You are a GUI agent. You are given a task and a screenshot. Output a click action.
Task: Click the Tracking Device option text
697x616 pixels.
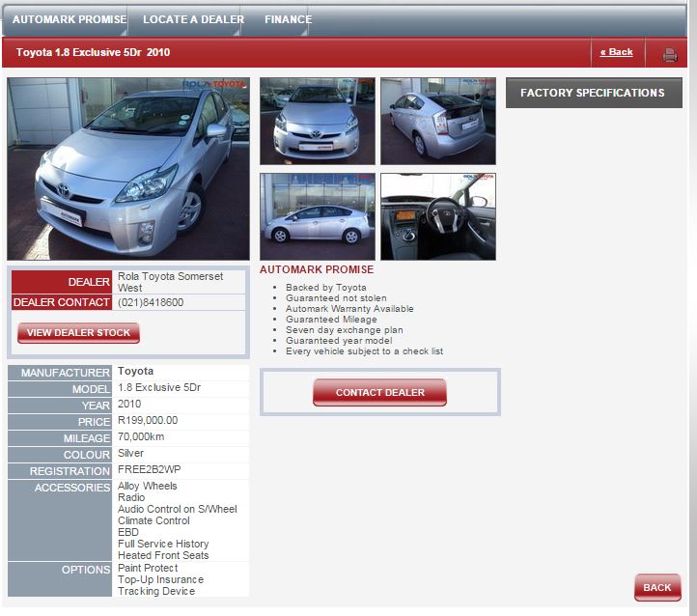(x=156, y=592)
